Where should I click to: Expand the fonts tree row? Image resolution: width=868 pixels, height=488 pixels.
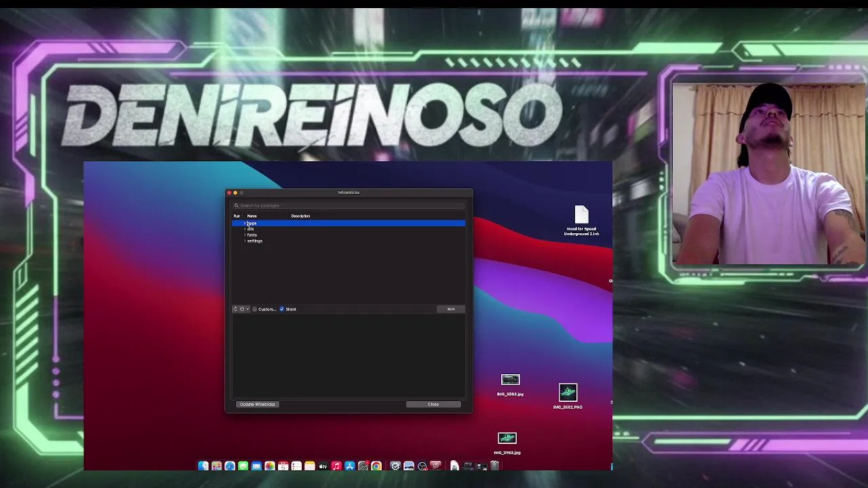pyautogui.click(x=245, y=235)
